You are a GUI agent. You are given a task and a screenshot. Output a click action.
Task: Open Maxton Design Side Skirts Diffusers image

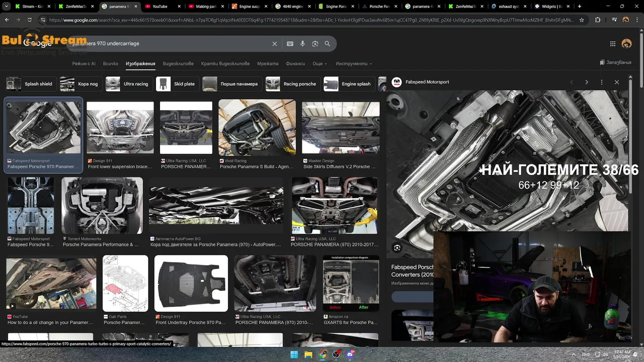pos(341,128)
